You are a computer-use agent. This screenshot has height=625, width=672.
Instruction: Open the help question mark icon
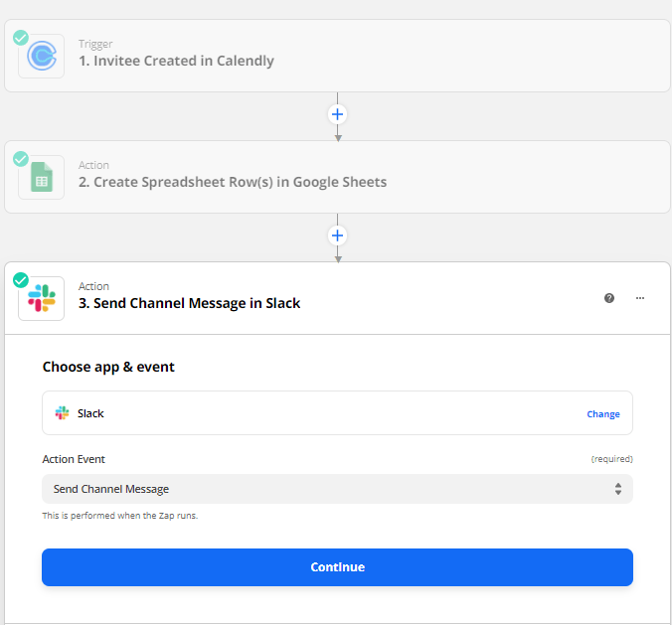[x=609, y=298]
